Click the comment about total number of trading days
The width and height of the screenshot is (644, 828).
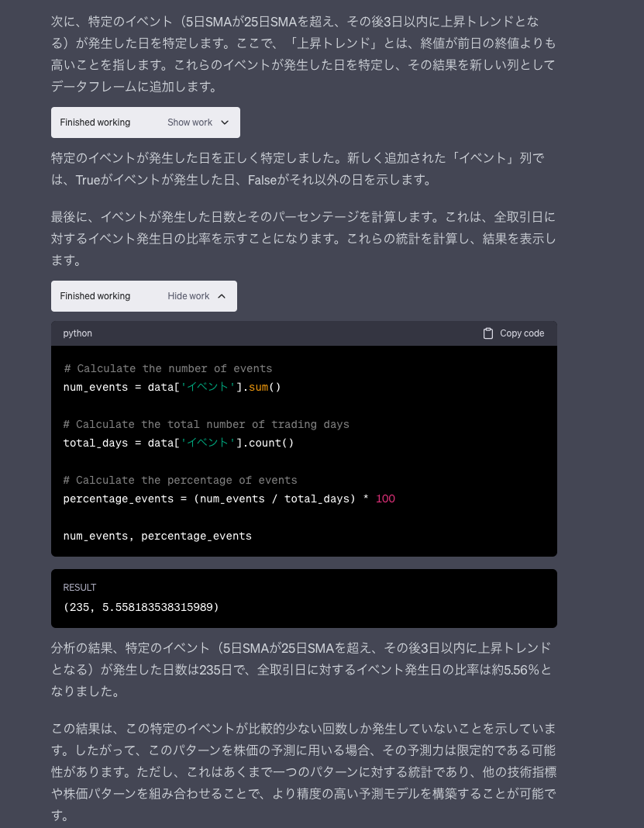(206, 425)
